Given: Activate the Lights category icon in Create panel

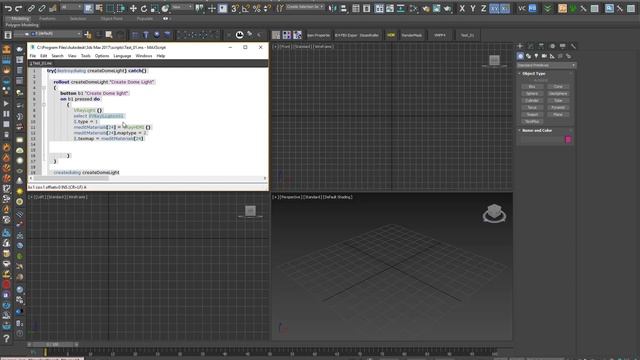Looking at the screenshot, I should pos(536,56).
